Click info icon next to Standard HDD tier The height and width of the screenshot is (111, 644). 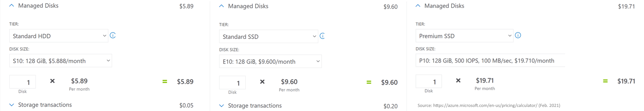[113, 35]
